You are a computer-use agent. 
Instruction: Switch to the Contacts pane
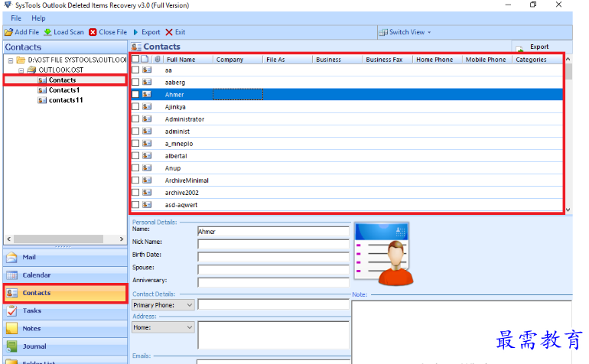[x=65, y=293]
